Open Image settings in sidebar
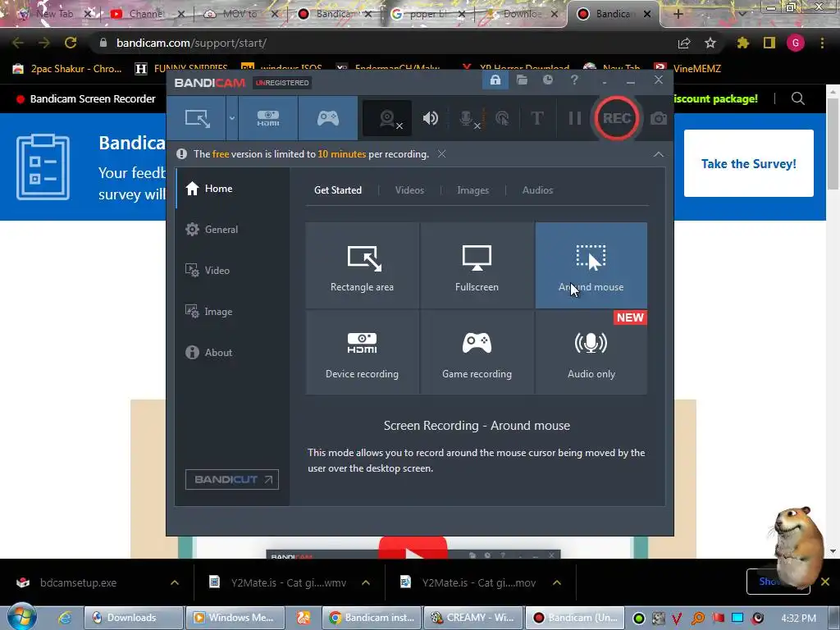The height and width of the screenshot is (630, 840). tap(232, 312)
